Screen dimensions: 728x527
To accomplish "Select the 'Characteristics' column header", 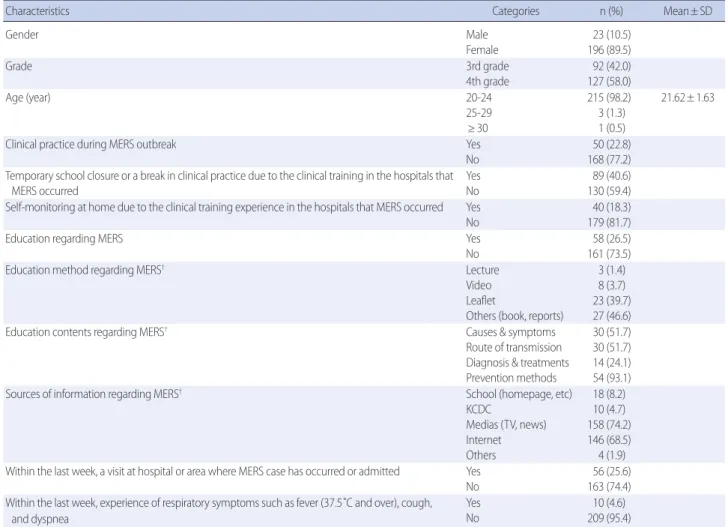I will 37,11.
